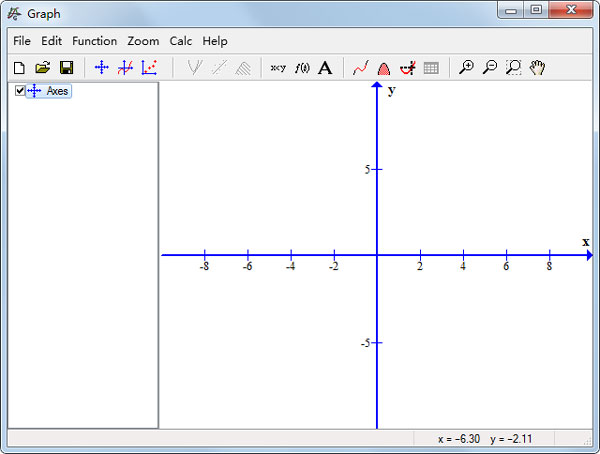Click the y-axis label 5
Image resolution: width=600 pixels, height=454 pixels.
367,169
